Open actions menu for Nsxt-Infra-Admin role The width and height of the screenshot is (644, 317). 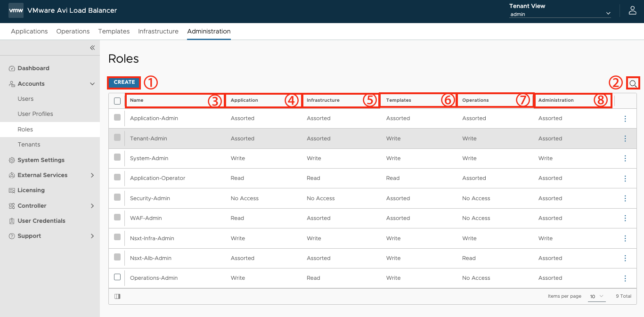pos(625,238)
